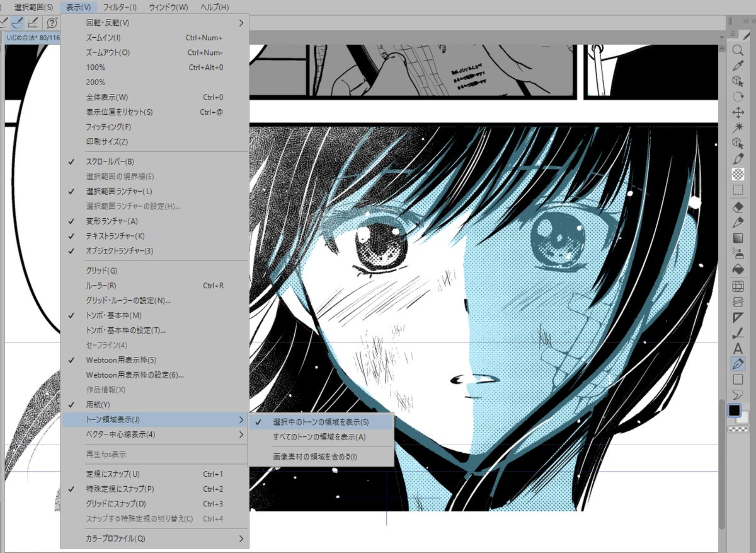Select the Frame border grid tool
This screenshot has width=756, height=553.
(738, 286)
